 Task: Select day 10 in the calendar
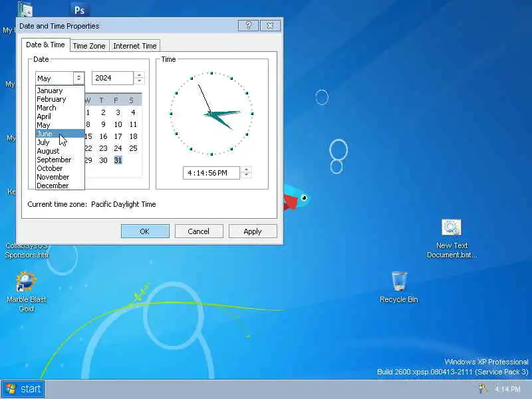point(118,124)
